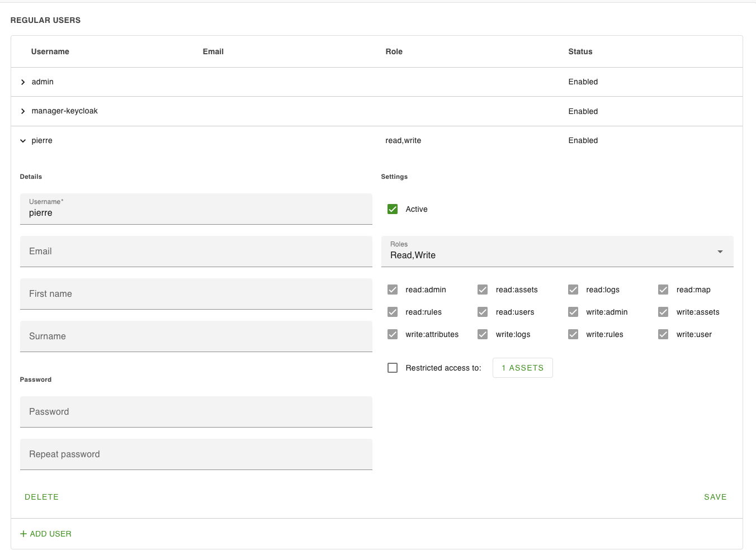Enable the Restricted access option
Image resolution: width=756 pixels, height=555 pixels.
pyautogui.click(x=393, y=368)
